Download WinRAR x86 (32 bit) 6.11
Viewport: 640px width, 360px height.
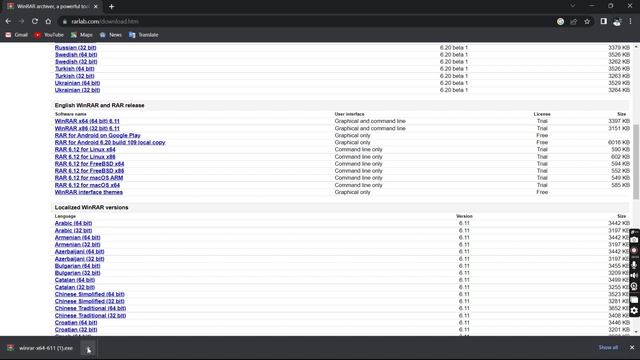pos(87,128)
